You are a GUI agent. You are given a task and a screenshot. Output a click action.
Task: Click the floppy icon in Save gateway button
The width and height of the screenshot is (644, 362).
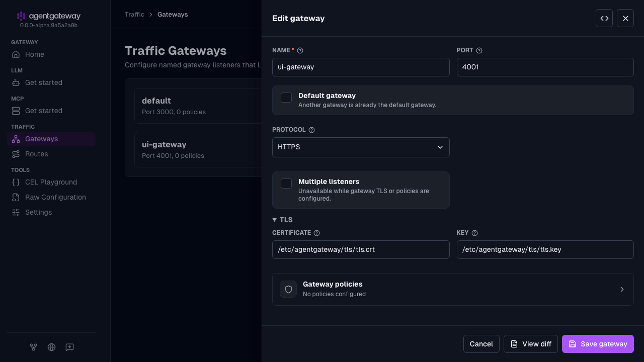click(573, 344)
